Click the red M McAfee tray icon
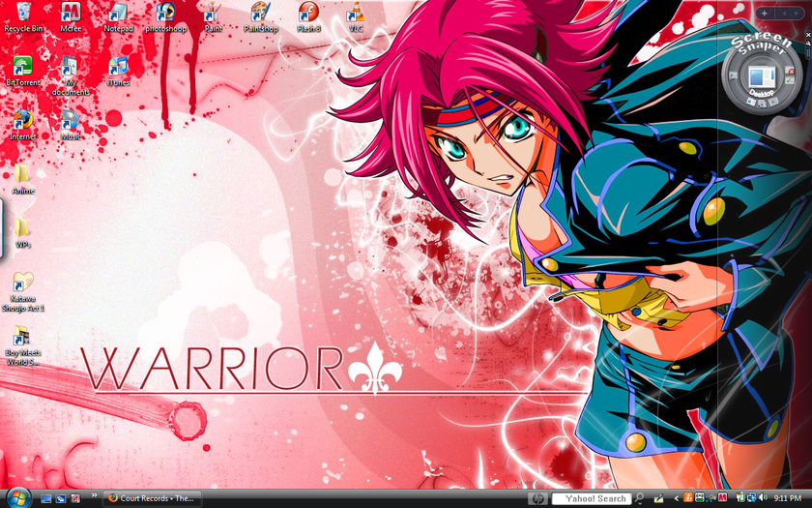This screenshot has width=812, height=508. tap(722, 497)
